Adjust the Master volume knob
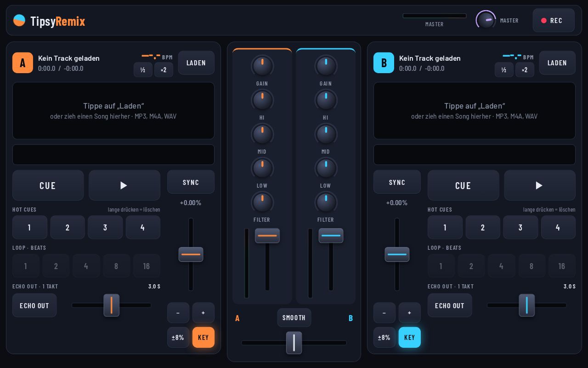The image size is (588, 368). [486, 20]
